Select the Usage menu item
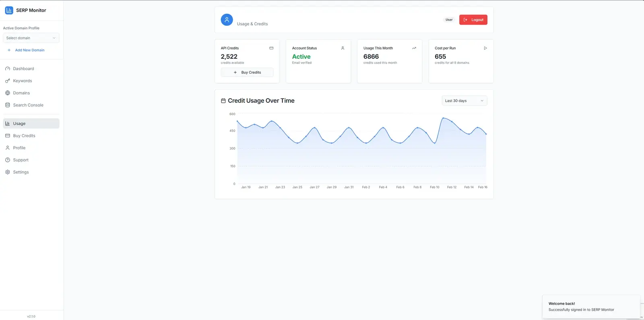Viewport: 644px width, 320px height. (31, 124)
